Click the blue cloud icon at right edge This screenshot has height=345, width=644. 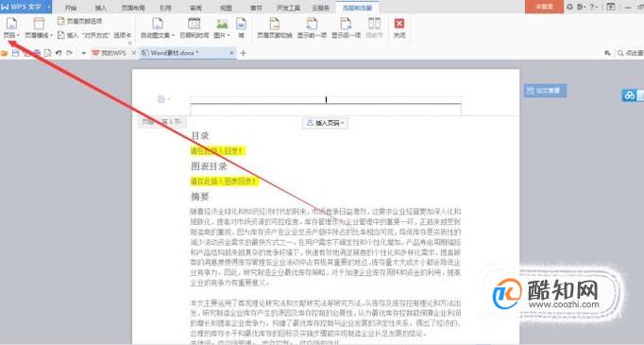tap(629, 95)
